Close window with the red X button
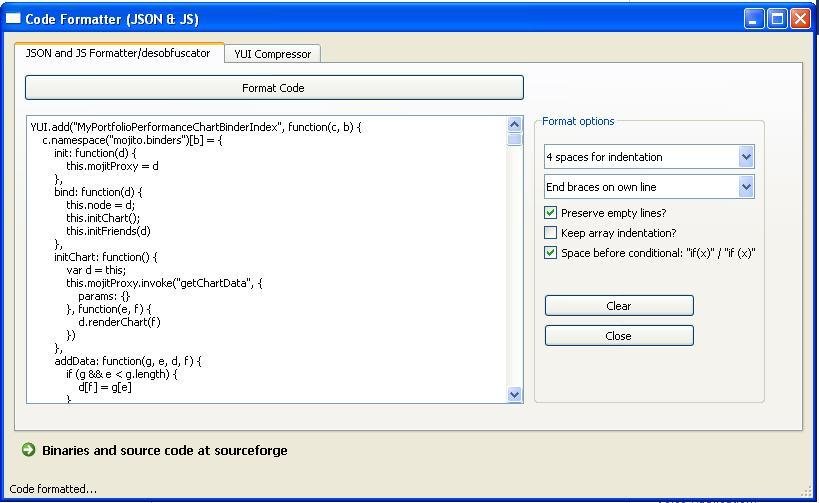This screenshot has height=503, width=819. coord(799,18)
